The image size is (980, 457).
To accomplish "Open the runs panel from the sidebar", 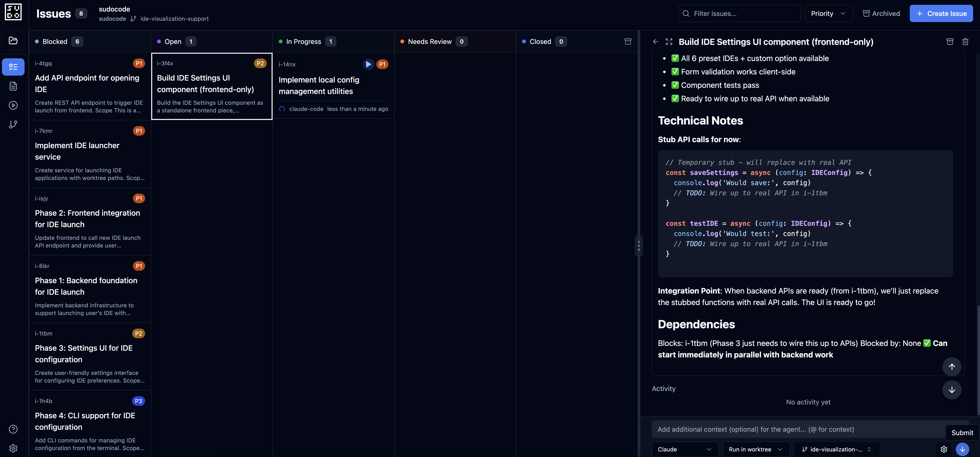I will pyautogui.click(x=13, y=105).
